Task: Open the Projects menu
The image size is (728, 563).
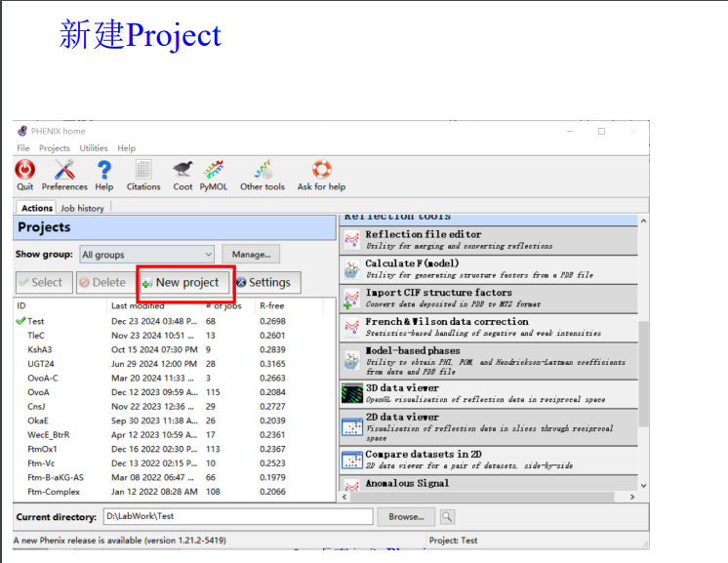Action: click(55, 148)
